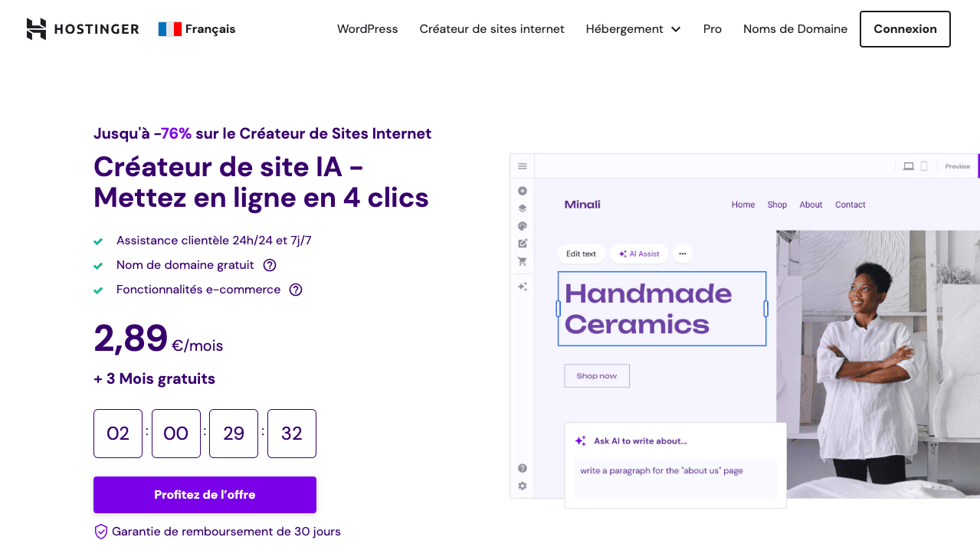Image resolution: width=980 pixels, height=560 pixels.
Task: Click Shop in the Minali site navigation
Action: pos(777,205)
